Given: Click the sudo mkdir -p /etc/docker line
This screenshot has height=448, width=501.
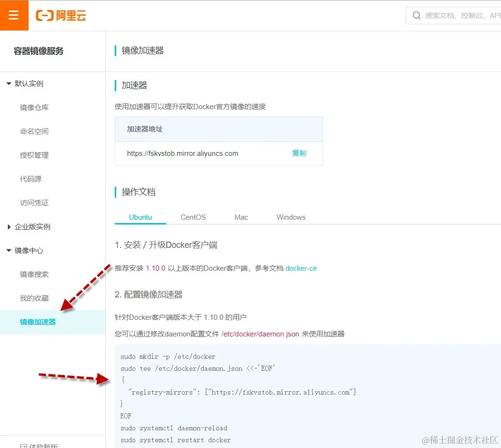Looking at the screenshot, I should tap(168, 356).
